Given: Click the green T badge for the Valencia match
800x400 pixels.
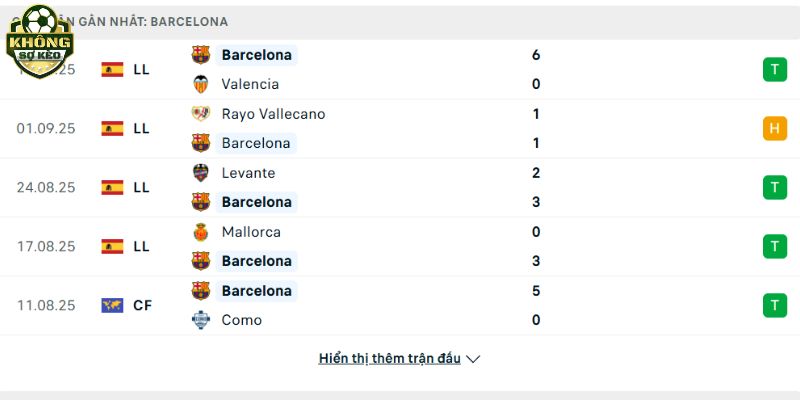Looking at the screenshot, I should click(774, 69).
